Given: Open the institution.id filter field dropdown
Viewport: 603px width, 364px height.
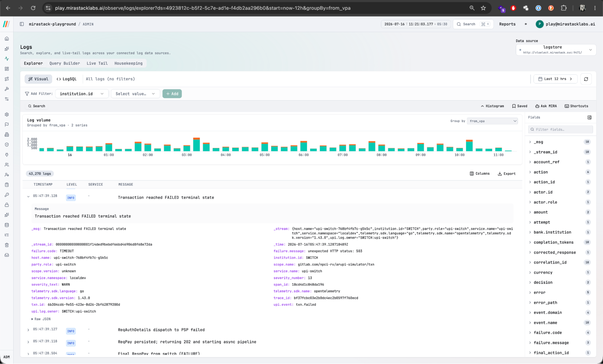Looking at the screenshot, I should coord(82,94).
